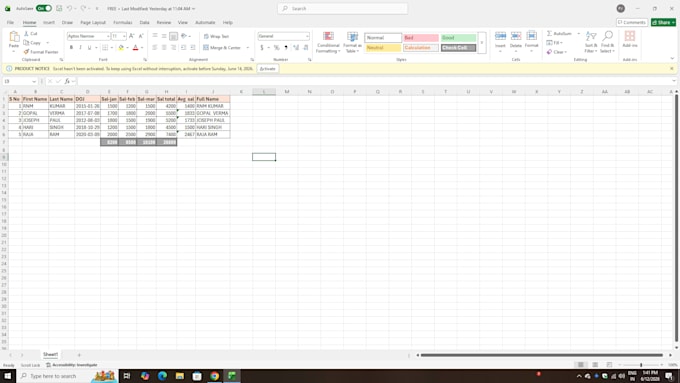Open the Fill dropdown in Editing
Screen dimensions: 680x383
pyautogui.click(x=555, y=43)
